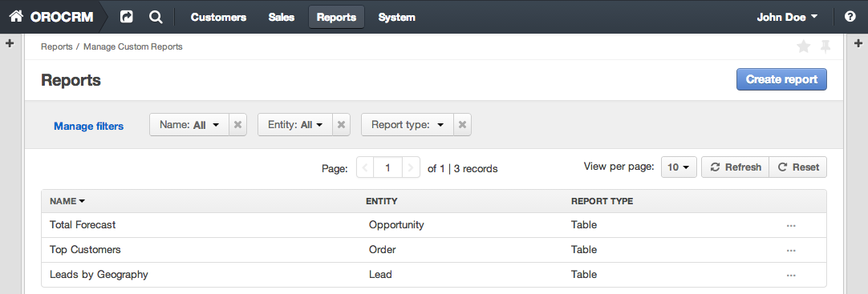Open the Manage filters link
868x294 pixels.
coord(88,126)
